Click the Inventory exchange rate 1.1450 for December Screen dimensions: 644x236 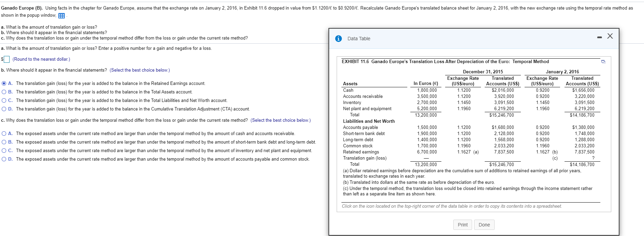464,103
